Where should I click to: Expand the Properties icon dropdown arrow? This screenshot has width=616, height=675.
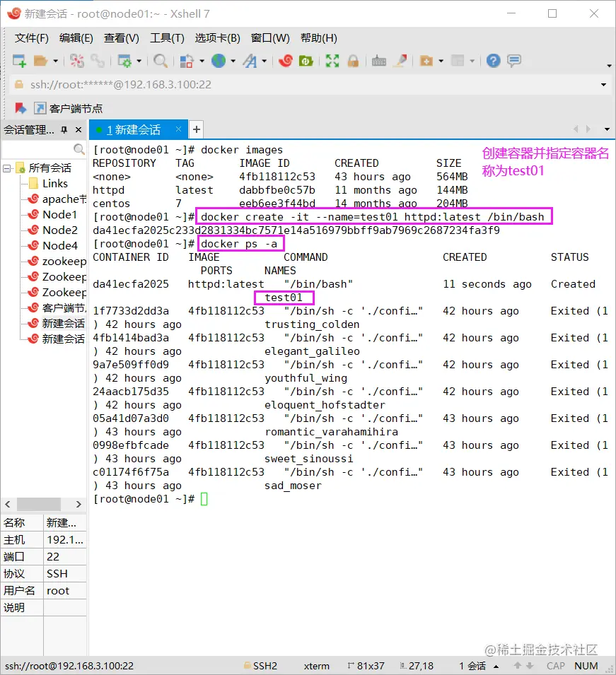139,61
